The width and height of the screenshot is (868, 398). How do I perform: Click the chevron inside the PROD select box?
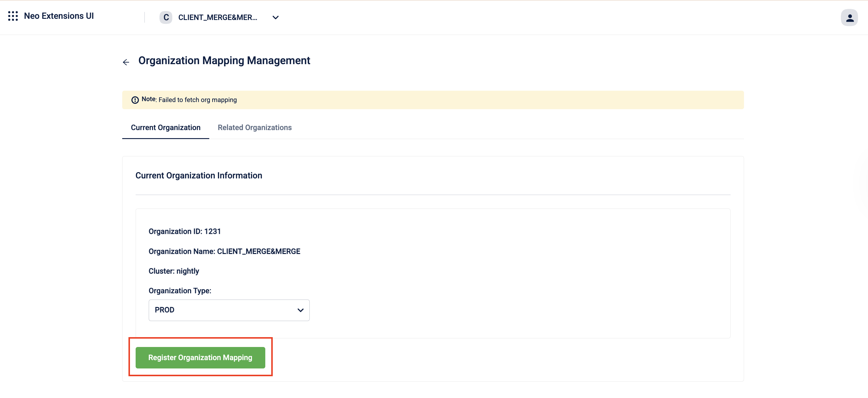click(300, 310)
